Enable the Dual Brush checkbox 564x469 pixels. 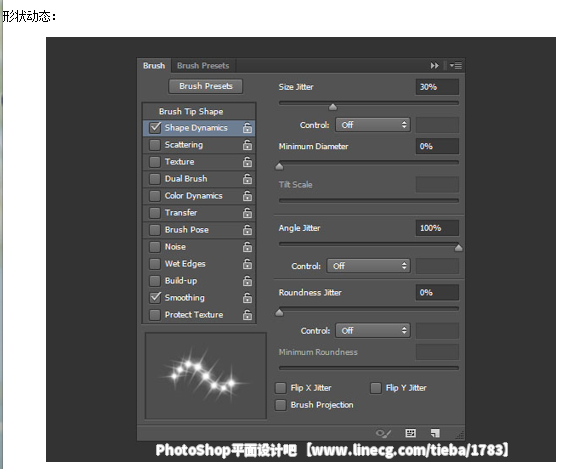point(155,179)
